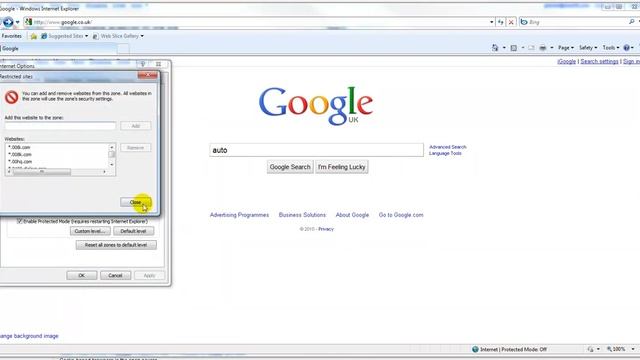Open the Page menu
The width and height of the screenshot is (640, 360).
[x=566, y=48]
